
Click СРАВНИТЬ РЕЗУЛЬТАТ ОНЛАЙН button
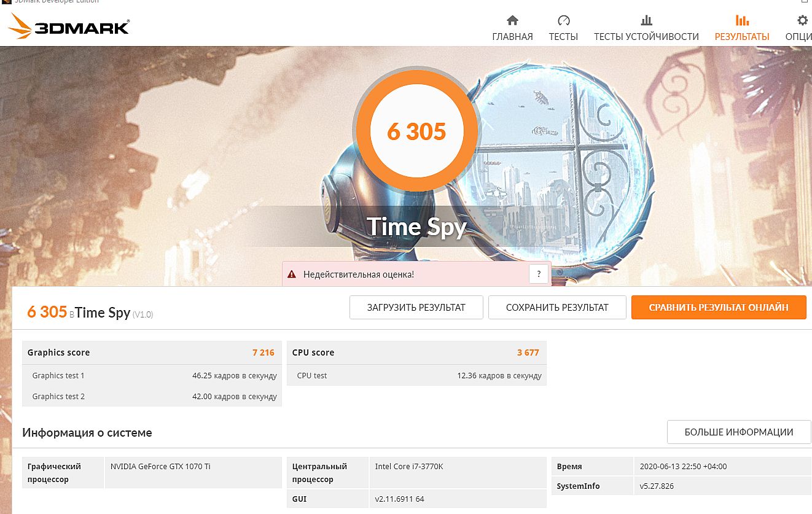click(719, 308)
